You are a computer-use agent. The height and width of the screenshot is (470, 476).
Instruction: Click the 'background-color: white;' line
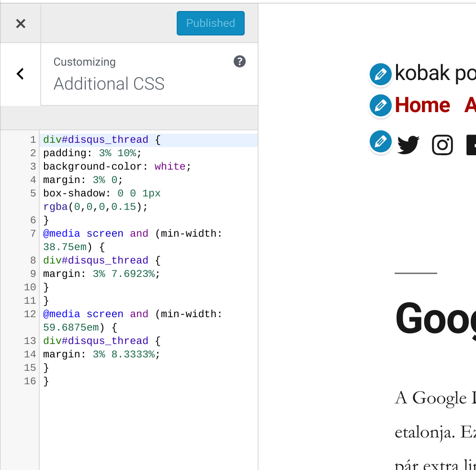pos(117,167)
